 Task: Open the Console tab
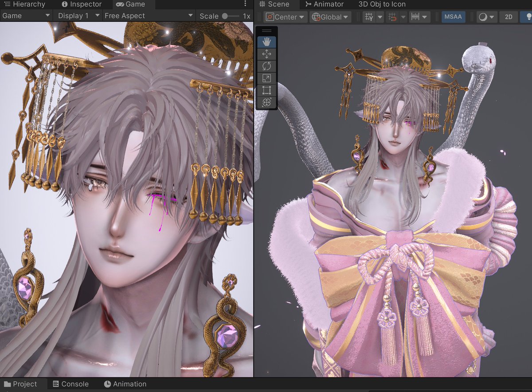70,384
